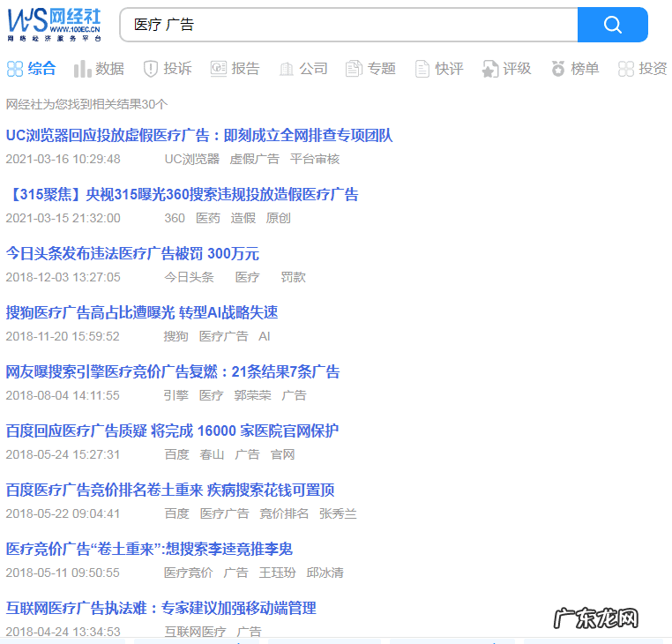Image resolution: width=672 pixels, height=644 pixels.
Task: Open article 百度医疗广告竞价排名卷土重来
Action: tap(170, 490)
